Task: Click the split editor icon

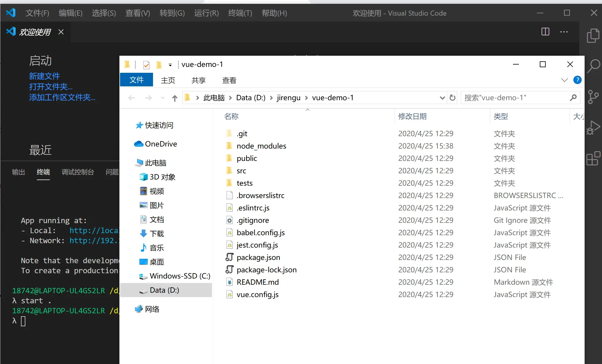Action: 545,32
